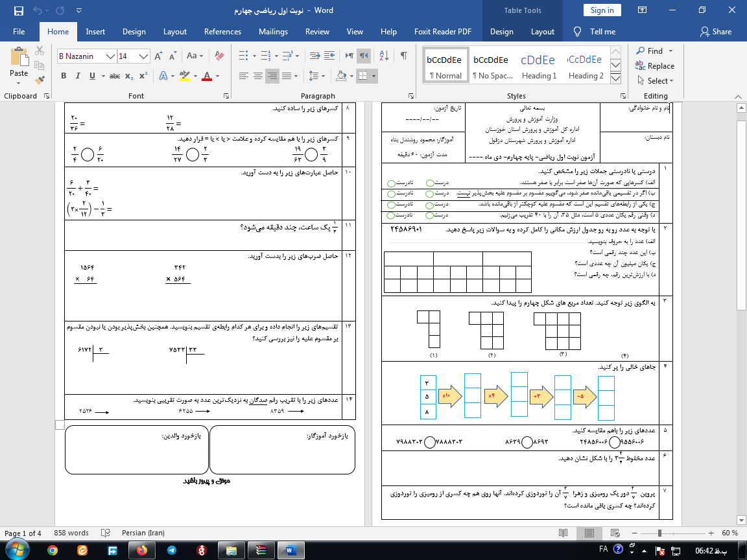The image size is (747, 560).
Task: Switch to the Mailings tab
Action: click(273, 32)
